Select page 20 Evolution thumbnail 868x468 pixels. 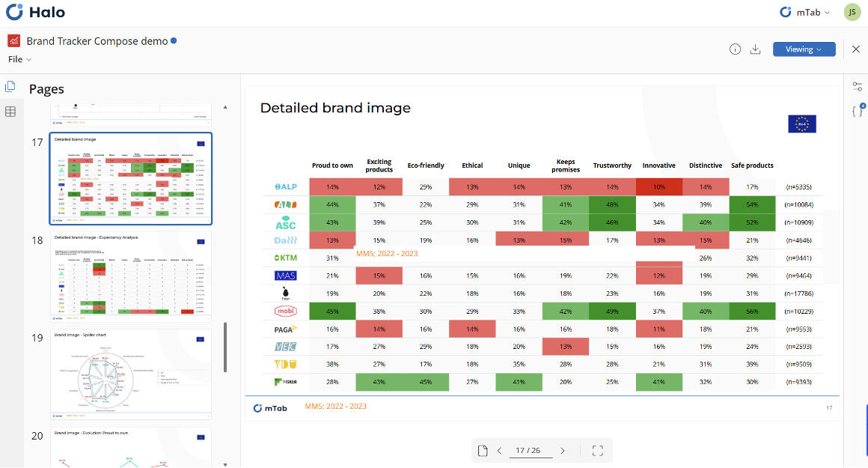coord(131,447)
